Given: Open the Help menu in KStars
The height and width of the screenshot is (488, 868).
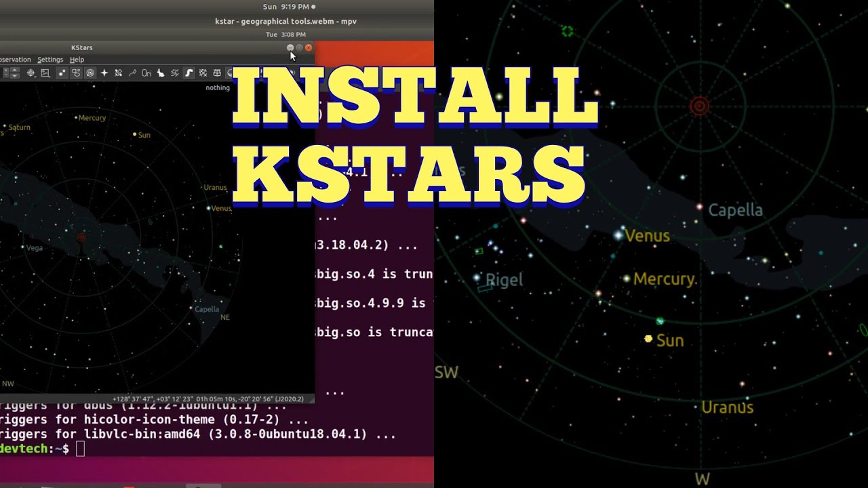Looking at the screenshot, I should click(x=77, y=60).
